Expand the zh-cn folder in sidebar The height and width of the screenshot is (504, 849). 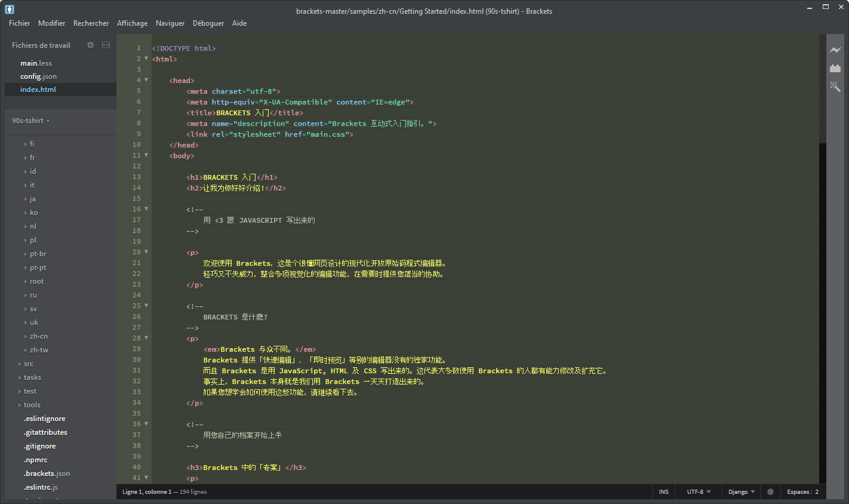pyautogui.click(x=37, y=336)
